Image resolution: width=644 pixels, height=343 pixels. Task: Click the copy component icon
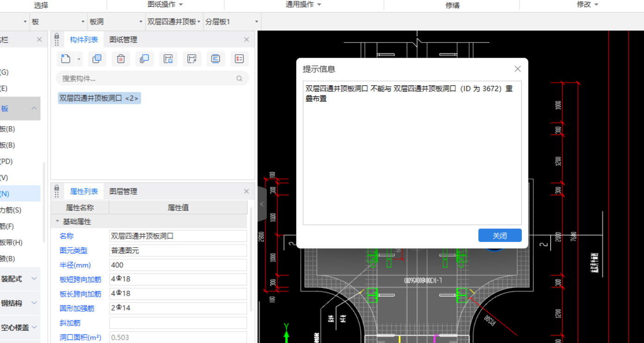97,58
